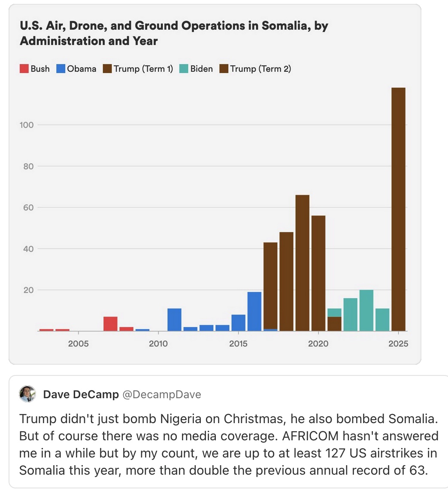Click the 2016 blue Obama bar

[254, 311]
